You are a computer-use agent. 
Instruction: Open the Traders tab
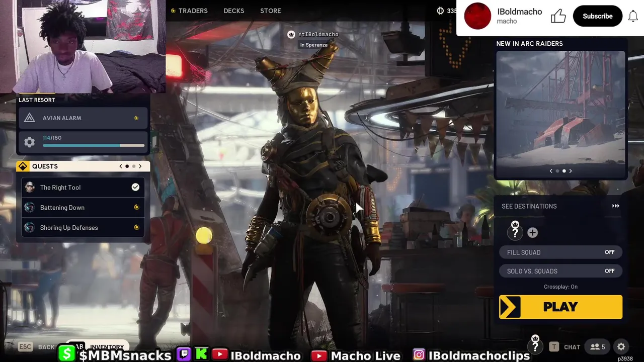(x=193, y=11)
